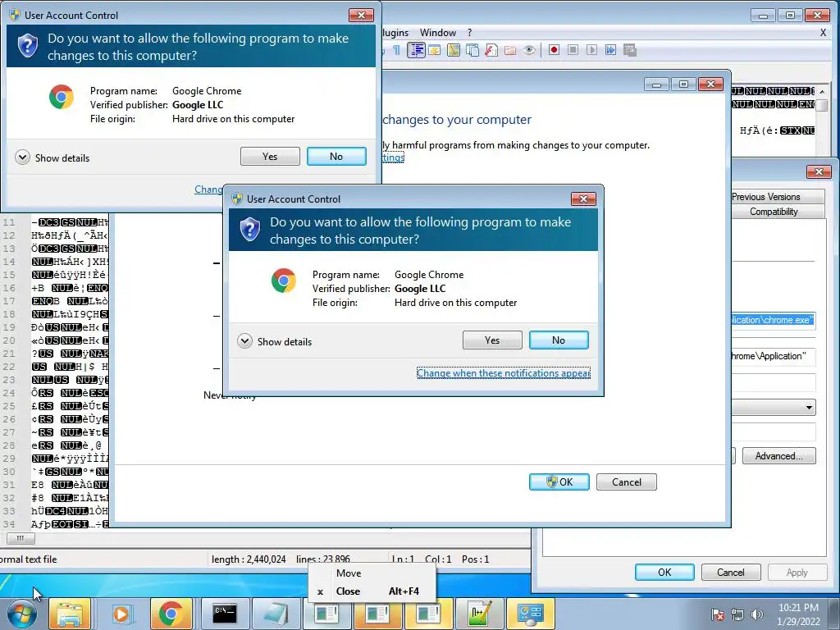Open the Plugins menu in Notepad++
This screenshot has width=840, height=630.
[395, 33]
